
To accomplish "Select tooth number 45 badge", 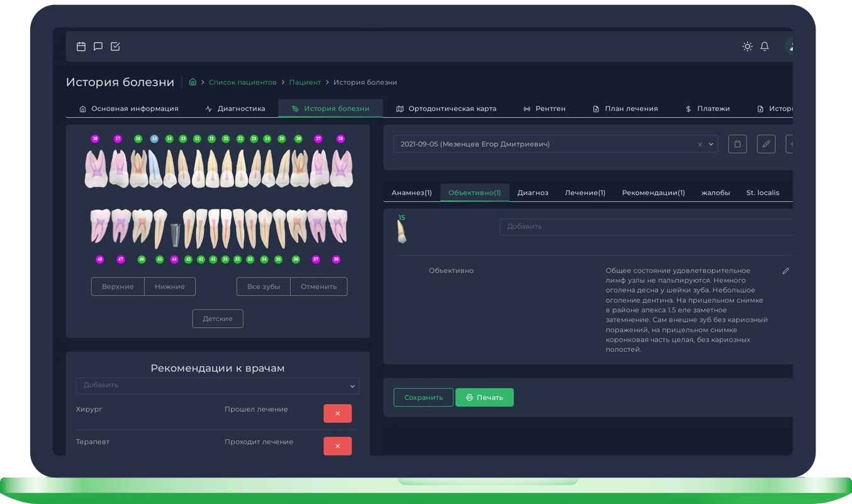I will tap(159, 259).
